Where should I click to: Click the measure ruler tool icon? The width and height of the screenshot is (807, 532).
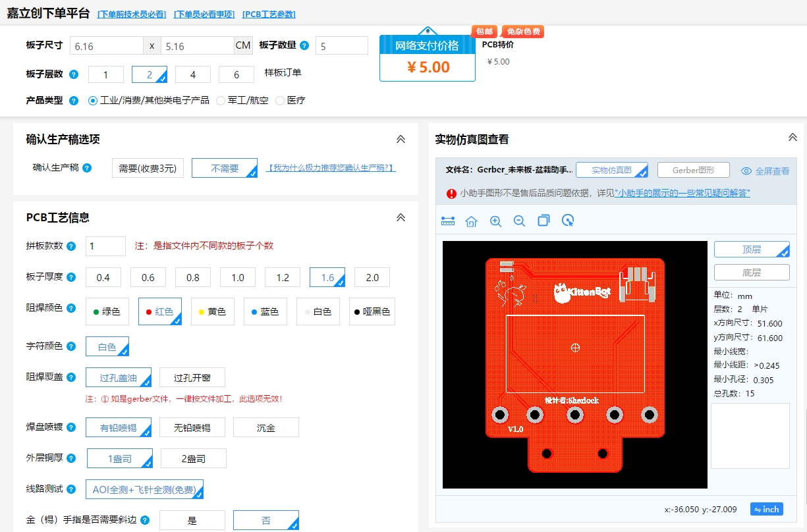tap(448, 221)
